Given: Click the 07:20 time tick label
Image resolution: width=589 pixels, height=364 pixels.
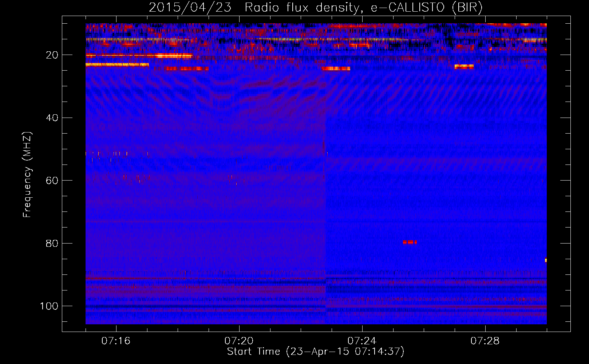Looking at the screenshot, I should [239, 341].
